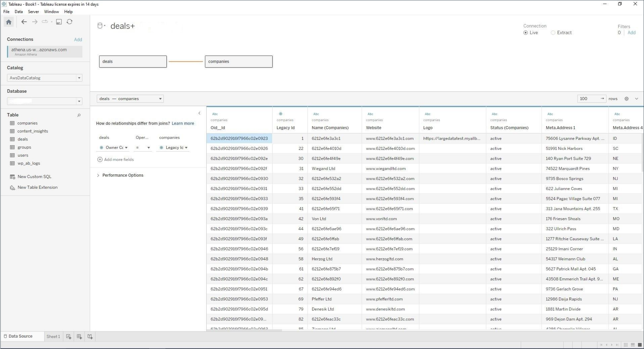The image size is (644, 349).
Task: Click the Add more fields plus icon
Action: coord(100,159)
